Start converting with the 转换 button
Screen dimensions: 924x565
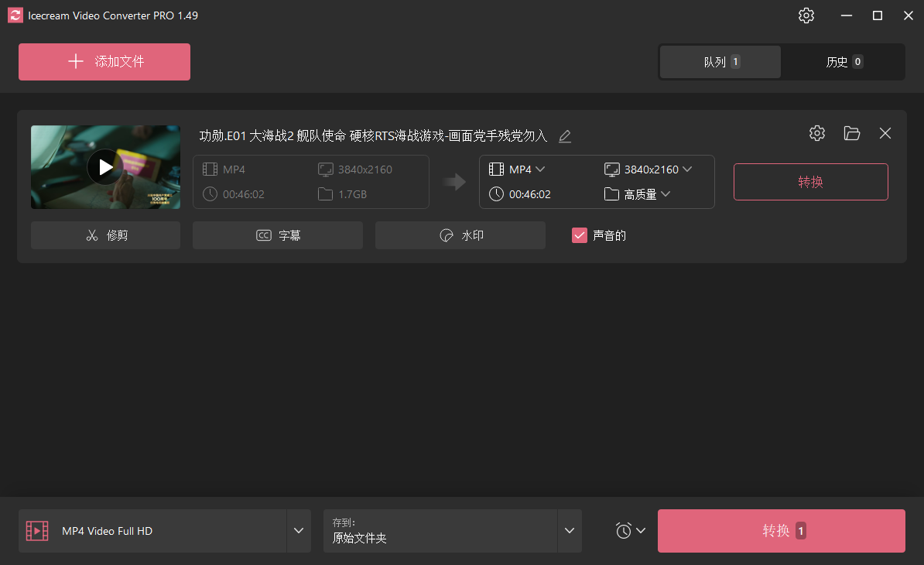pos(810,182)
